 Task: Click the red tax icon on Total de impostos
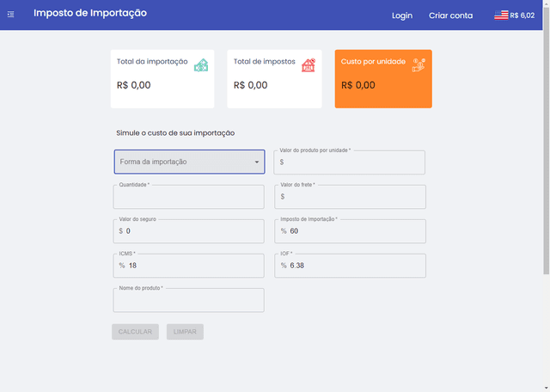(x=309, y=65)
